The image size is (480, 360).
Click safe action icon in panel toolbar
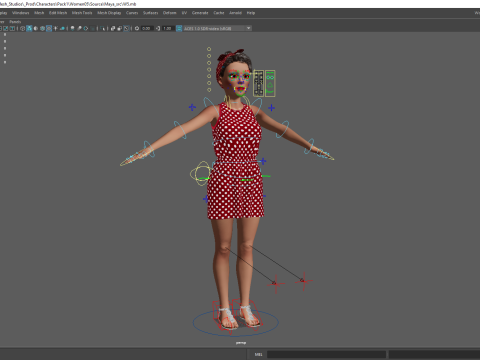(x=5, y=29)
